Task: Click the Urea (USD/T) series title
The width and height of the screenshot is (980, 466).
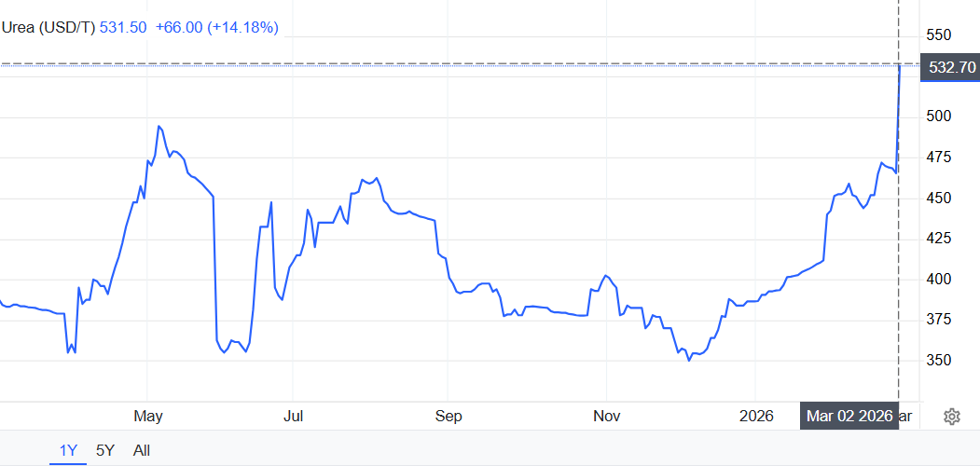Action: tap(48, 28)
